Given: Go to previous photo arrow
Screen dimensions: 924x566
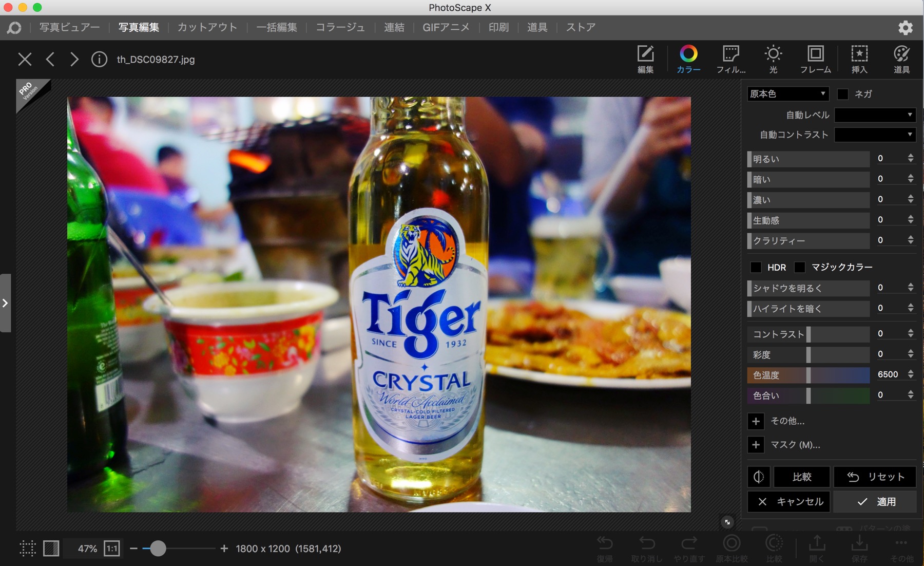Looking at the screenshot, I should tap(50, 60).
